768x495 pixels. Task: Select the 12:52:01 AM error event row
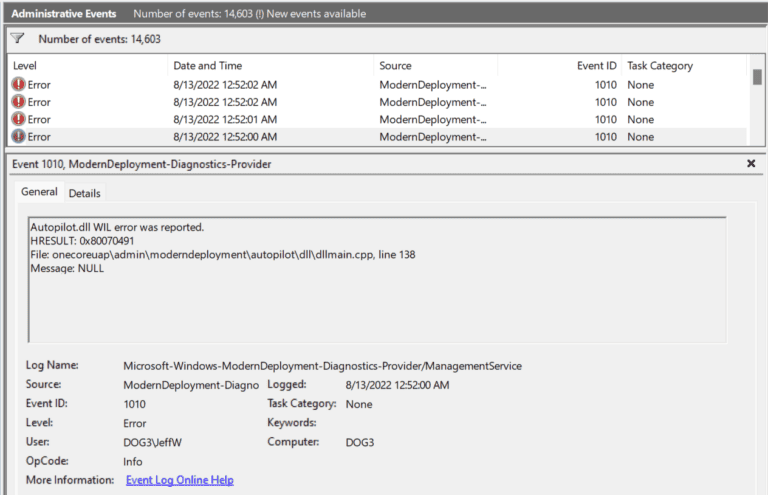(378, 119)
